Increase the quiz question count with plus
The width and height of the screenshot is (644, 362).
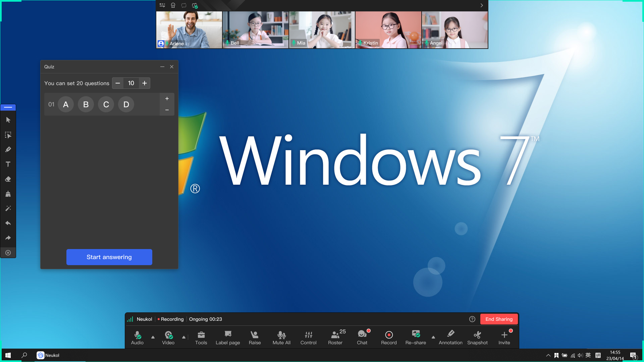145,83
